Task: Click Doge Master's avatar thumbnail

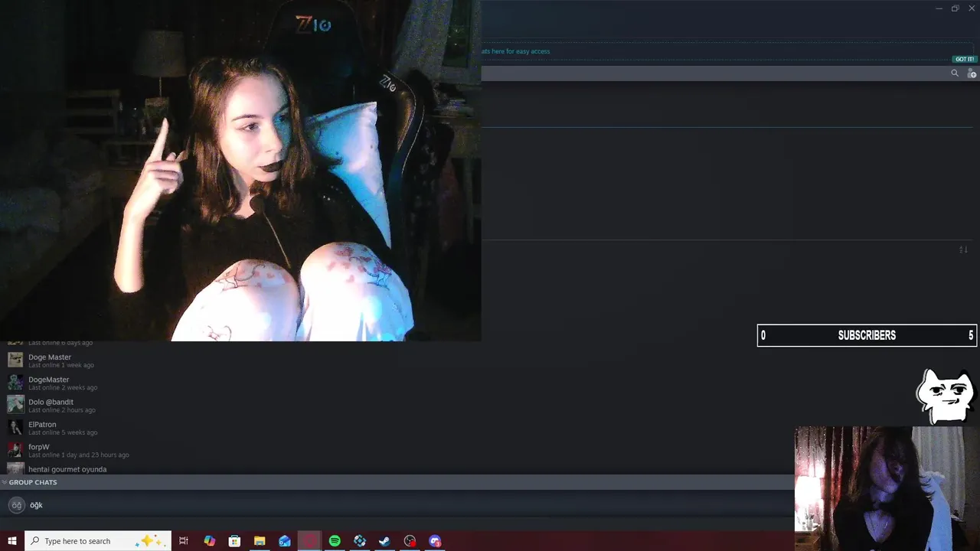Action: (15, 360)
